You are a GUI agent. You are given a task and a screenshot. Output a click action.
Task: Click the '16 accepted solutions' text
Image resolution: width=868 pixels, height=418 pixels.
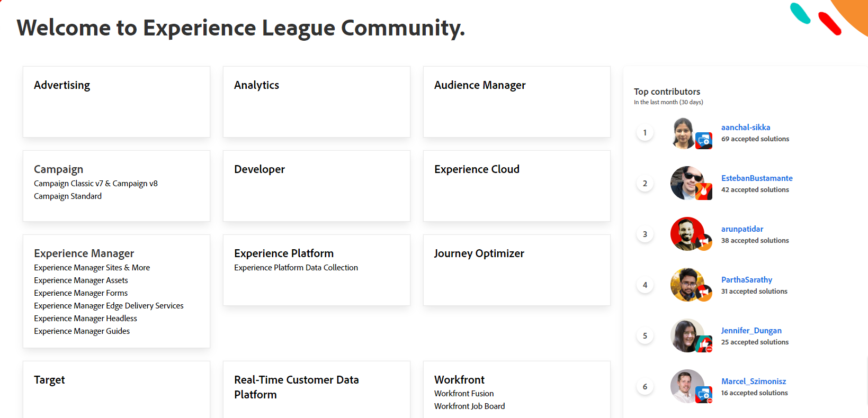755,393
